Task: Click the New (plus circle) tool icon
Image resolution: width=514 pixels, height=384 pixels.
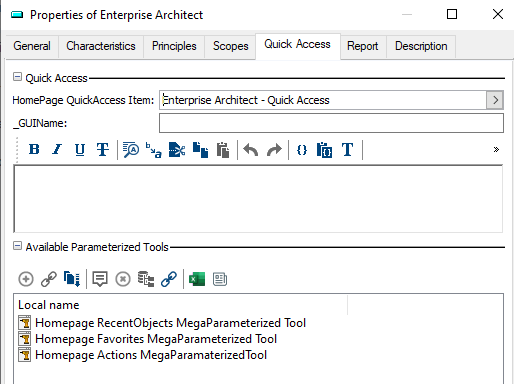Action: coord(26,279)
